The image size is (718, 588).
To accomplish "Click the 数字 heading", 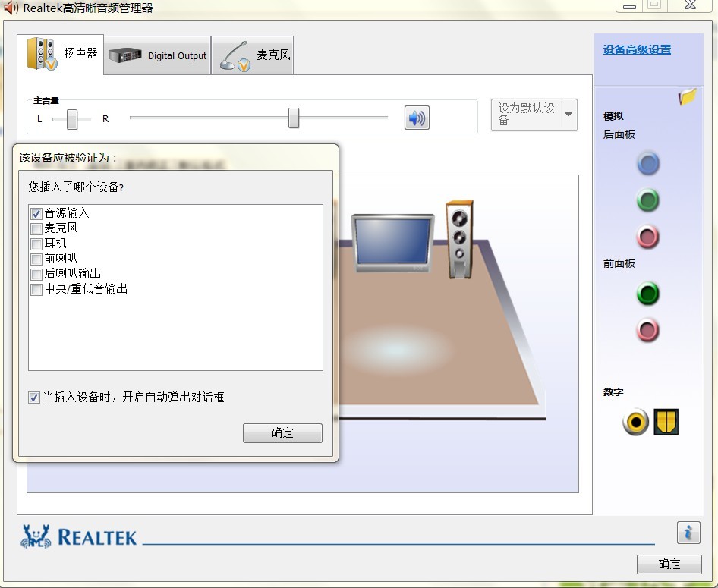I will [613, 391].
